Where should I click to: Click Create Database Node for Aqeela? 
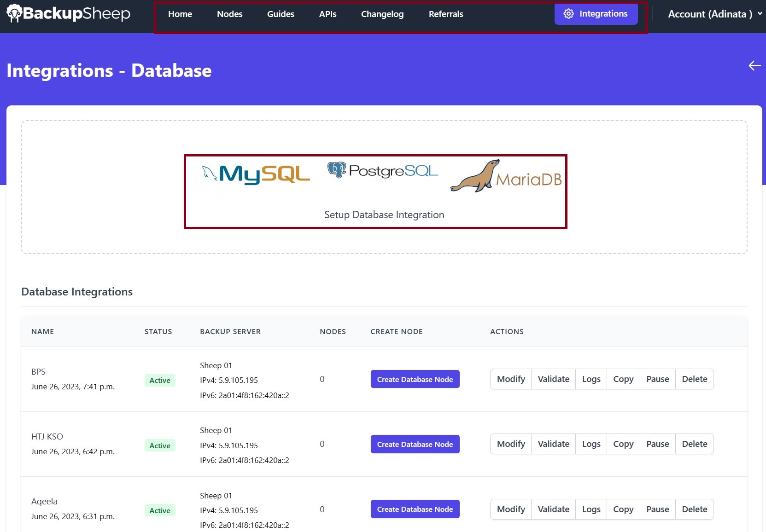tap(414, 509)
